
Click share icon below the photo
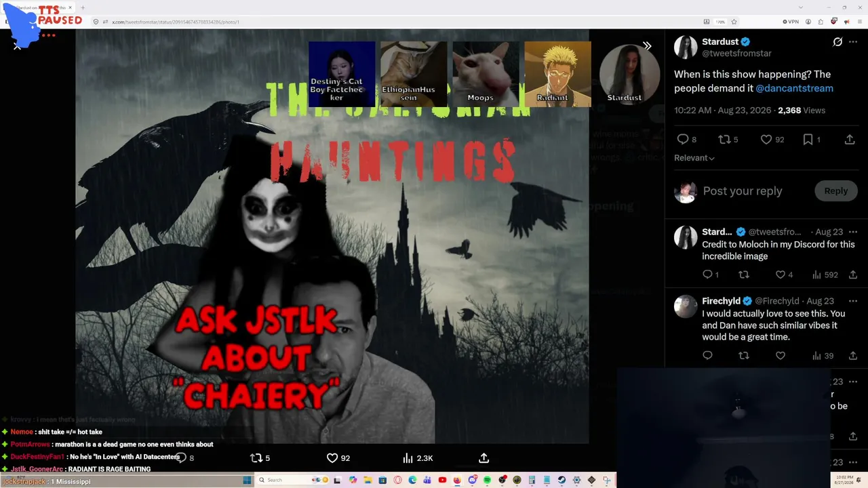coord(484,458)
